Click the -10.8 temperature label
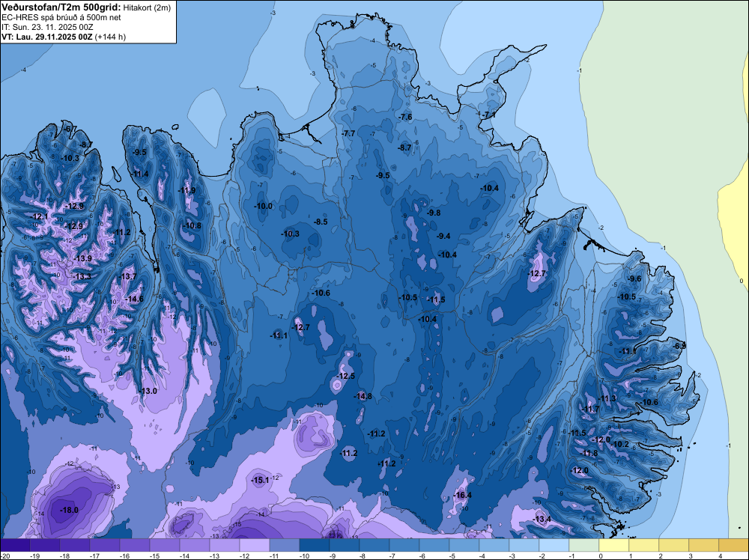Image resolution: width=749 pixels, height=560 pixels. tap(192, 225)
